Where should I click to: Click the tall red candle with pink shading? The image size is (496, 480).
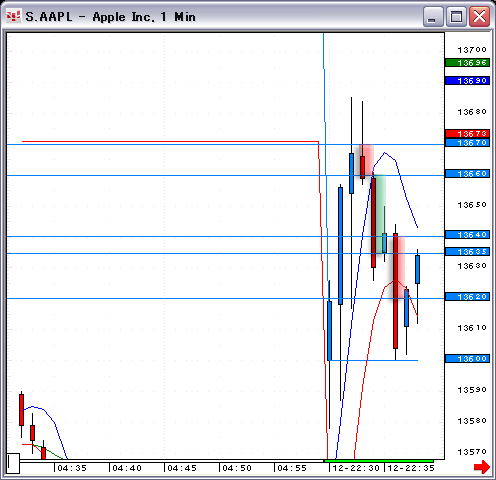pyautogui.click(x=396, y=291)
